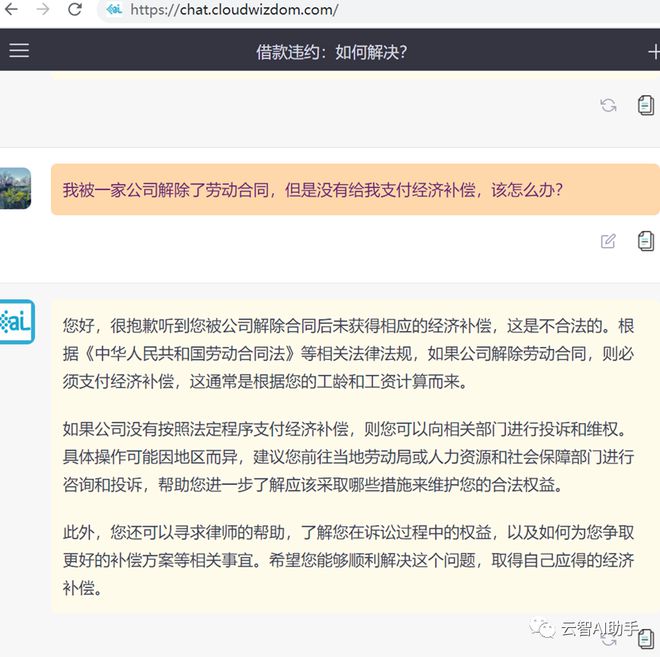Start a new chat with plus icon

pyautogui.click(x=653, y=52)
